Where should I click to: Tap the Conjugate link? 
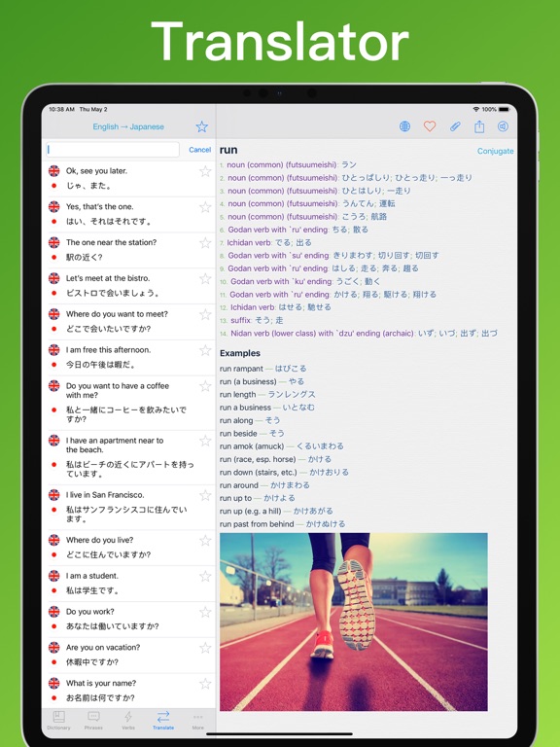(495, 151)
